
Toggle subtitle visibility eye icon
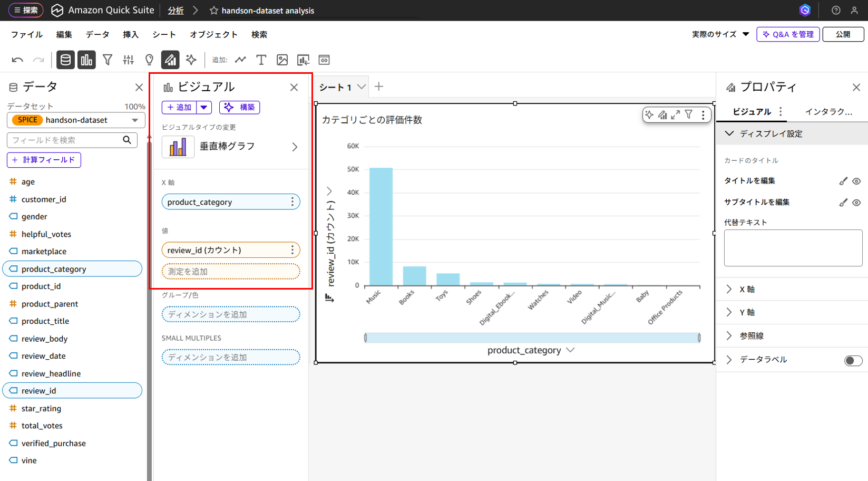tap(856, 203)
